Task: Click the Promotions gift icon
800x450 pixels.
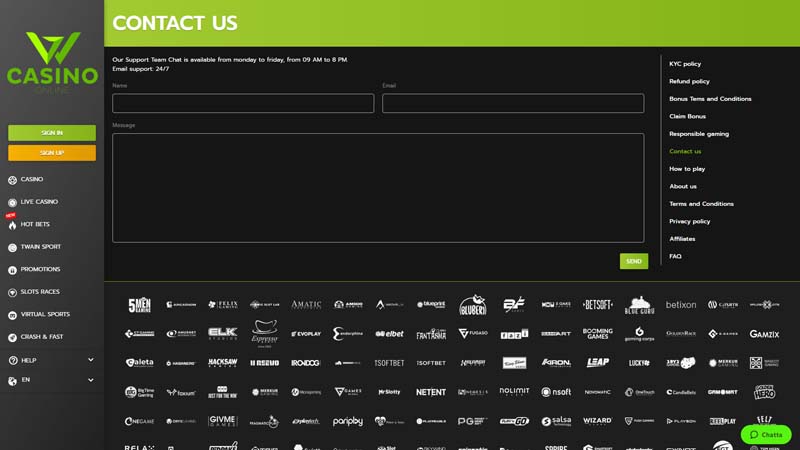Action: click(12, 270)
